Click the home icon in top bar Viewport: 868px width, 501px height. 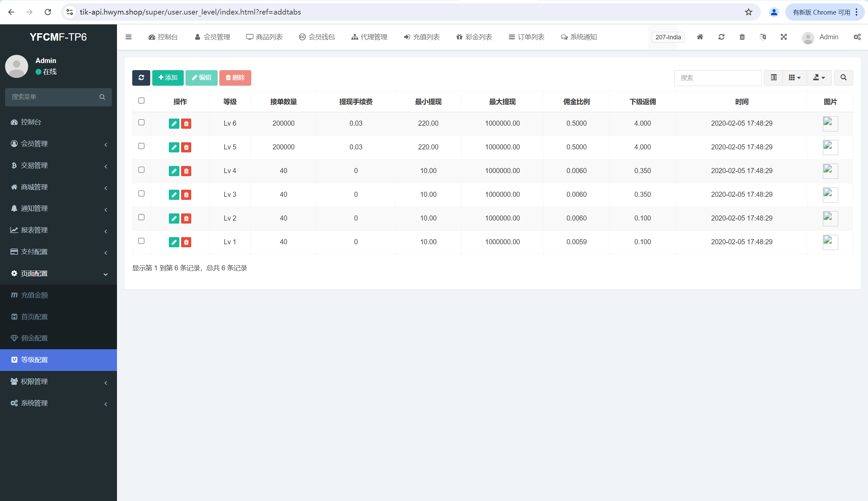[700, 37]
